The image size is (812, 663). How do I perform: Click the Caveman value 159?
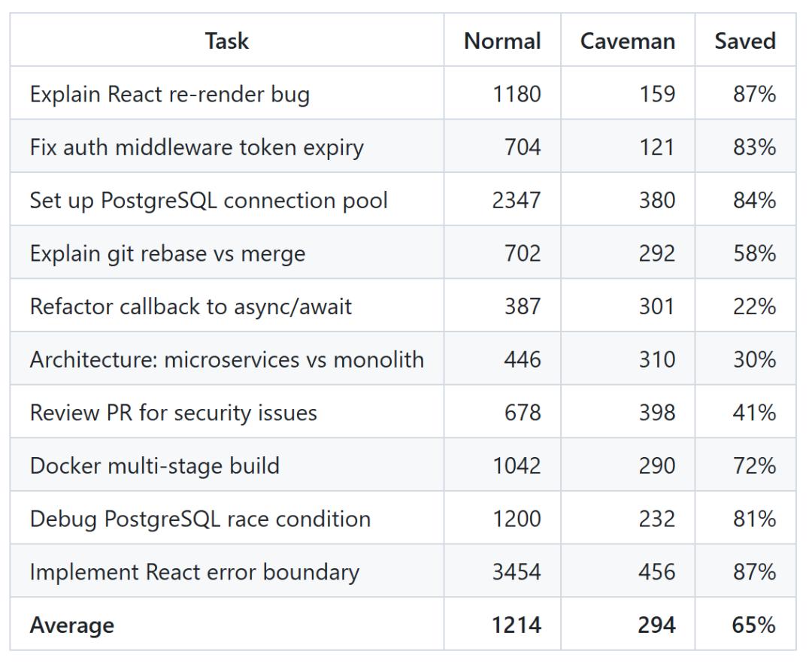coord(656,94)
